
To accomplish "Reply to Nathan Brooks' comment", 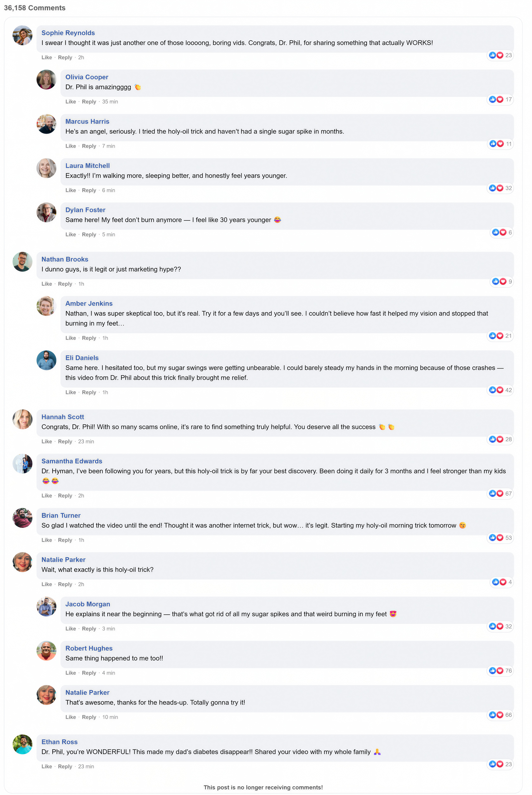I will tap(65, 284).
